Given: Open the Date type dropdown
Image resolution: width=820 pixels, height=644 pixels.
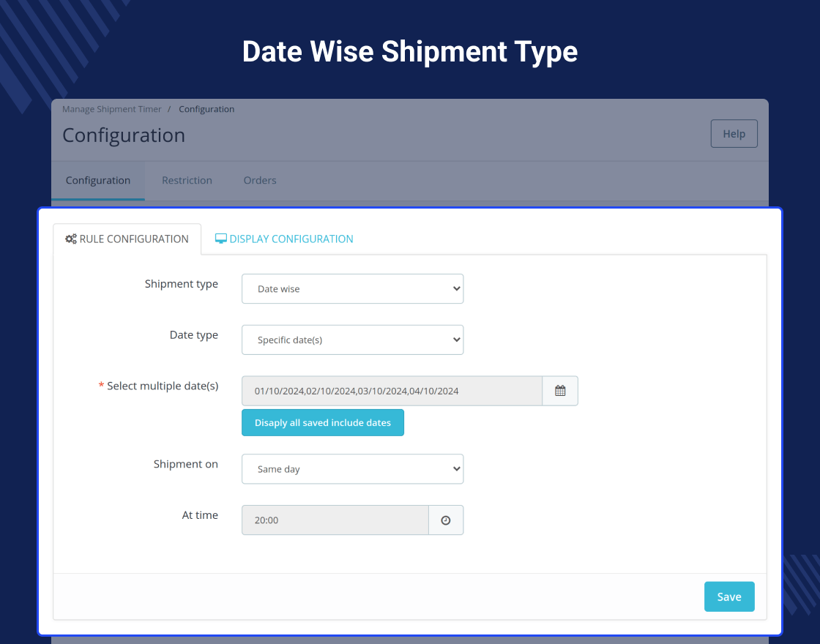Looking at the screenshot, I should 352,340.
